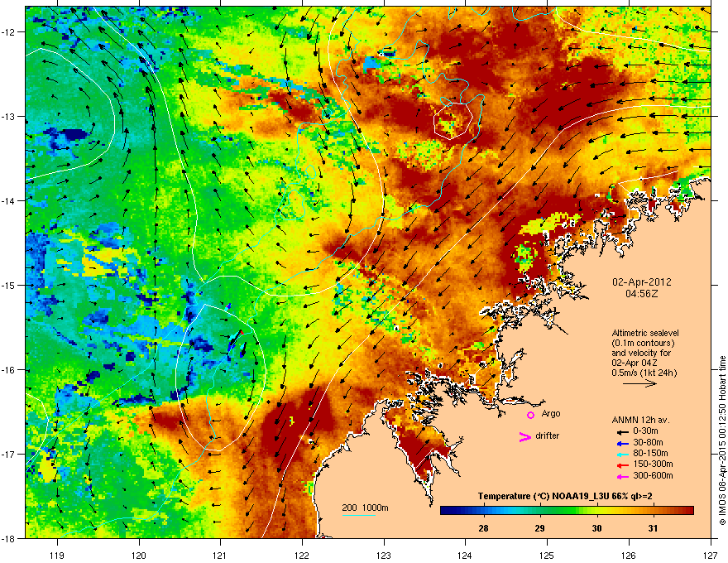Click the latitude label -16

click(x=9, y=370)
